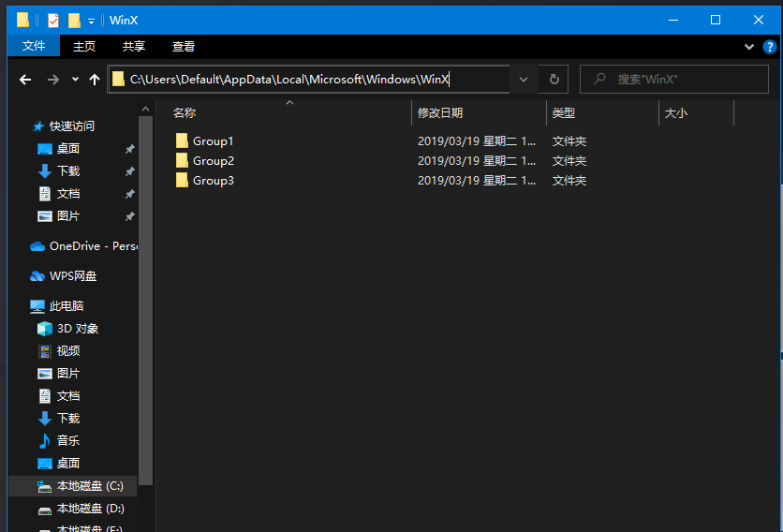Open pinned 桌面 under Quick access
This screenshot has height=532, width=783.
point(68,148)
